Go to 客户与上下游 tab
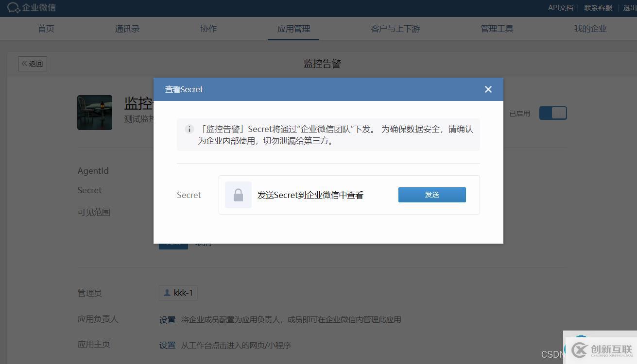This screenshot has width=637, height=364. click(x=395, y=29)
